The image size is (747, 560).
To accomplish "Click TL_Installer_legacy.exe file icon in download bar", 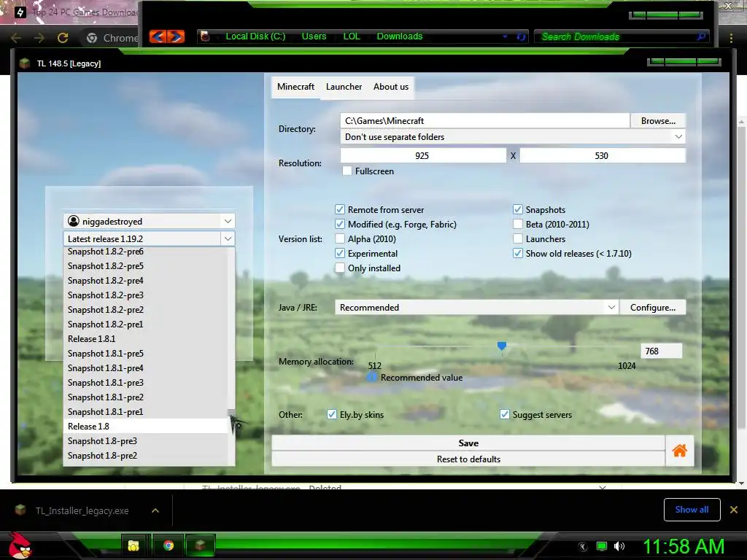I will pyautogui.click(x=20, y=510).
